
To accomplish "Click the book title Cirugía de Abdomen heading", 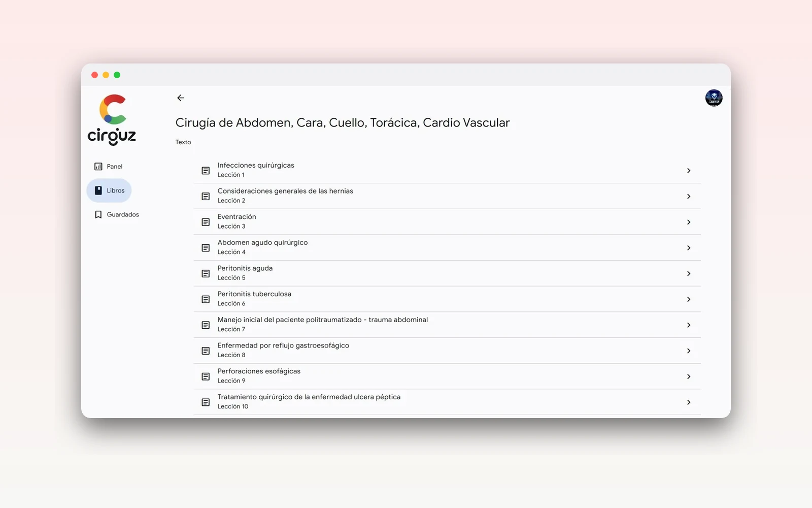I will [343, 123].
